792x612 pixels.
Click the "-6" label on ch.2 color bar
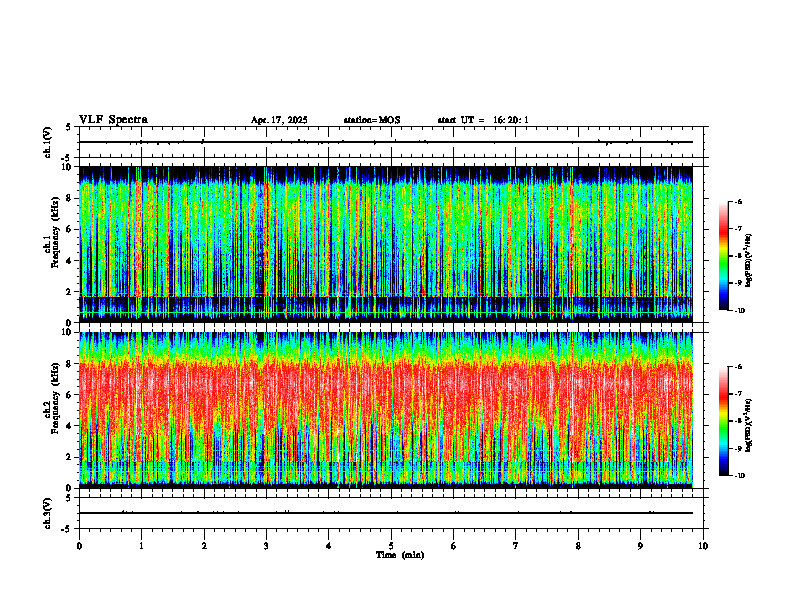pos(738,367)
